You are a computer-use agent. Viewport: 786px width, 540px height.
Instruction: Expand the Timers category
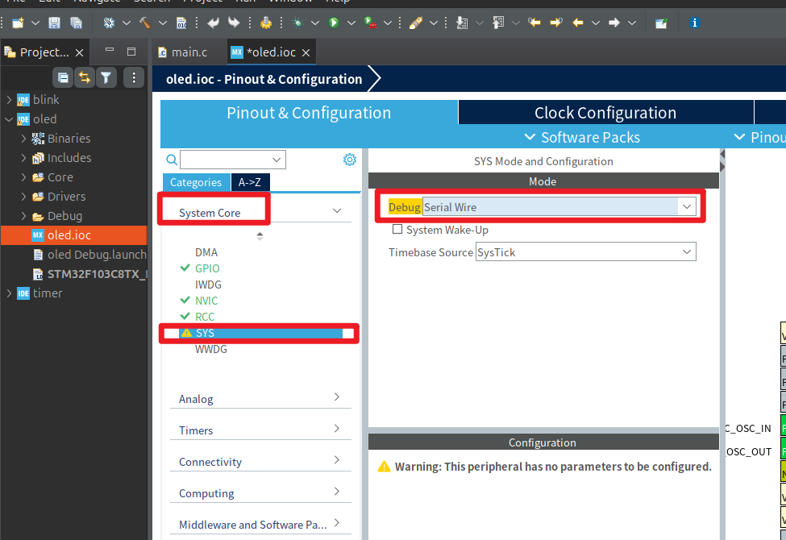(x=260, y=430)
